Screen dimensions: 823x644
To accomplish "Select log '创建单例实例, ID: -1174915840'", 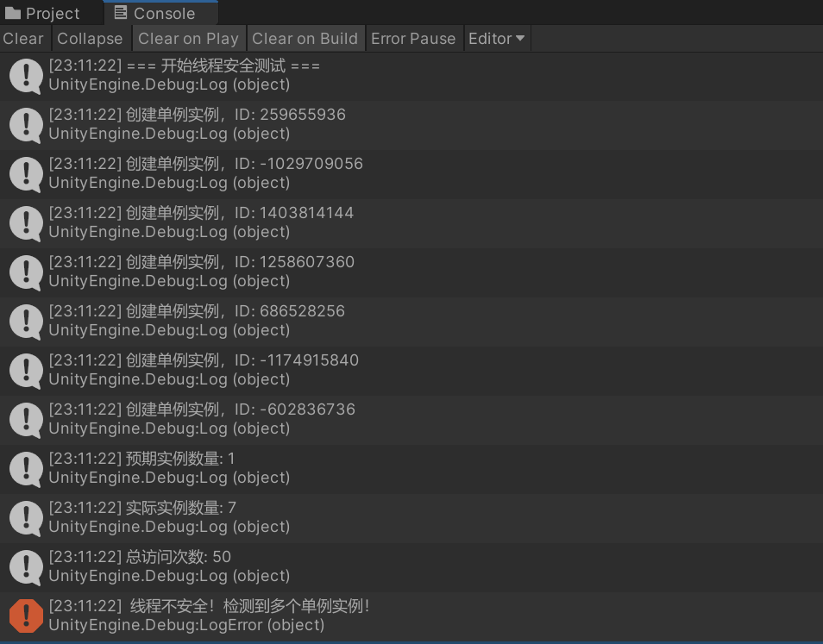I will click(x=411, y=372).
